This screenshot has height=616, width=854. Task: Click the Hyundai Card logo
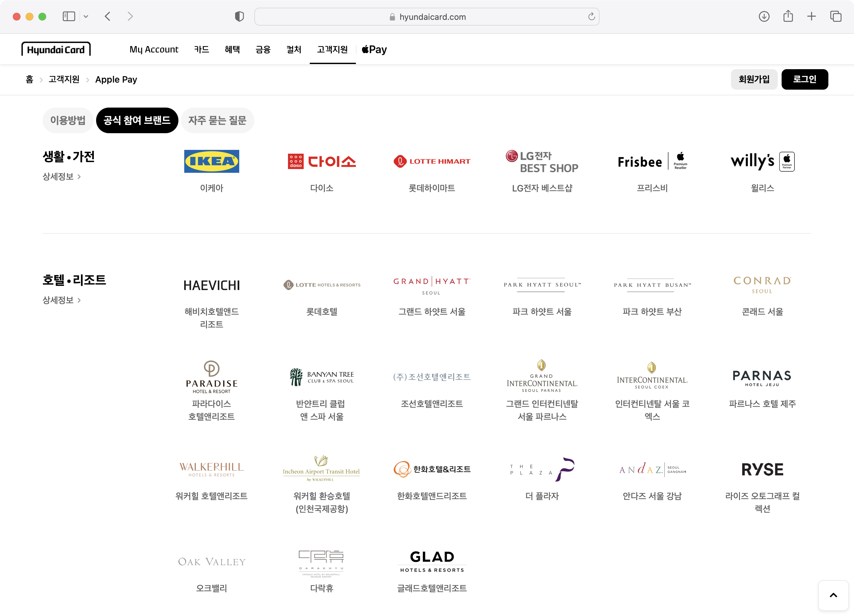[x=56, y=49]
